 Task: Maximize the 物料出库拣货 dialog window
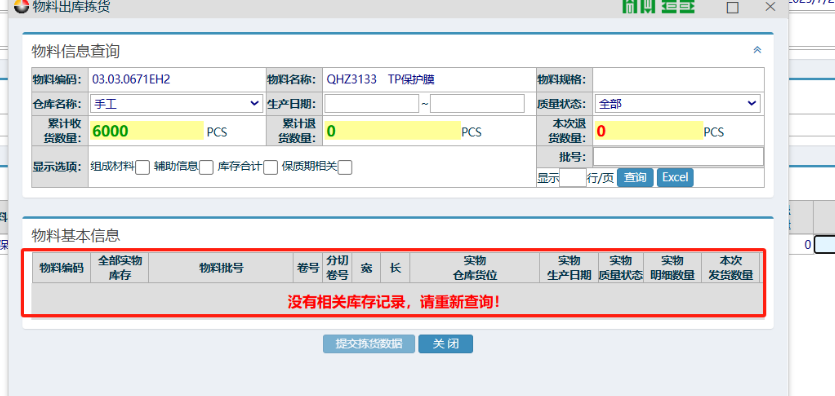tap(733, 7)
